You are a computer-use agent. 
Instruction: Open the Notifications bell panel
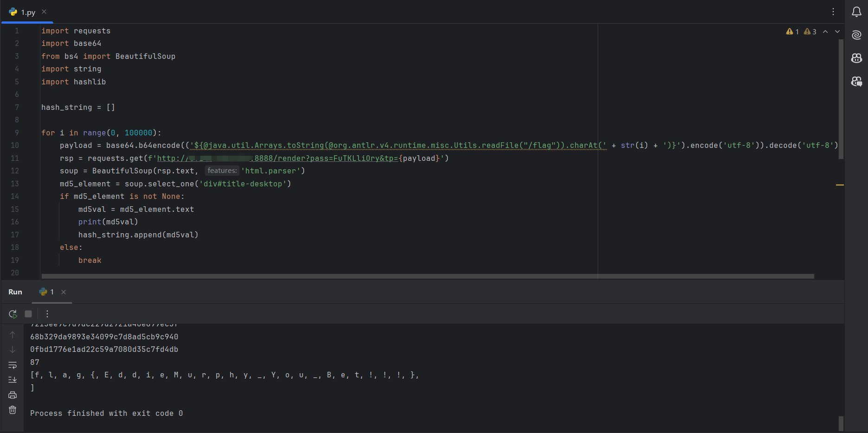856,12
